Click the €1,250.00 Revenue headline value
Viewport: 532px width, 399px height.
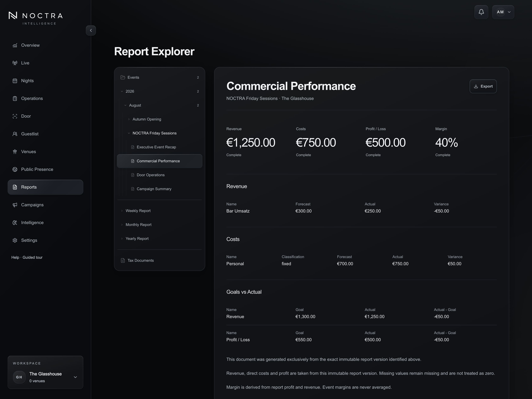251,143
